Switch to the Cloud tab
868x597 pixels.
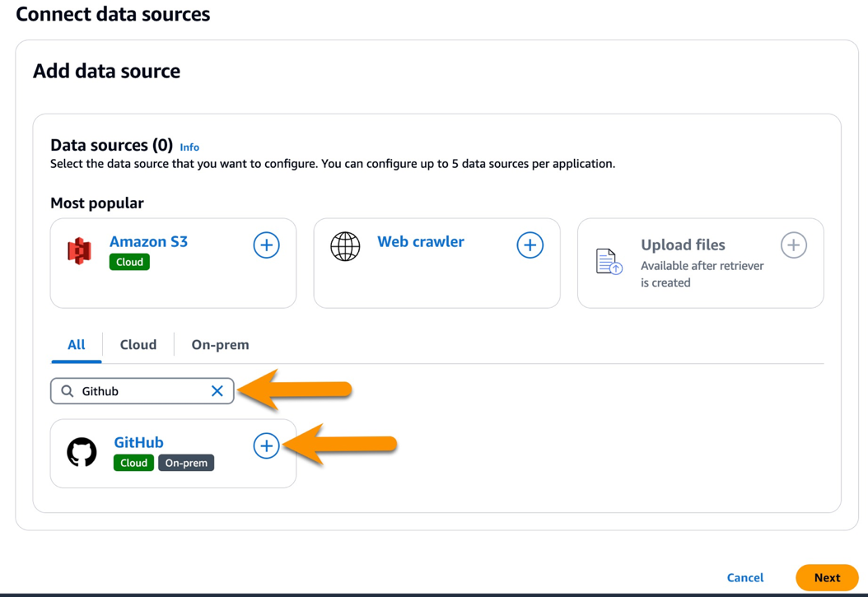click(138, 344)
